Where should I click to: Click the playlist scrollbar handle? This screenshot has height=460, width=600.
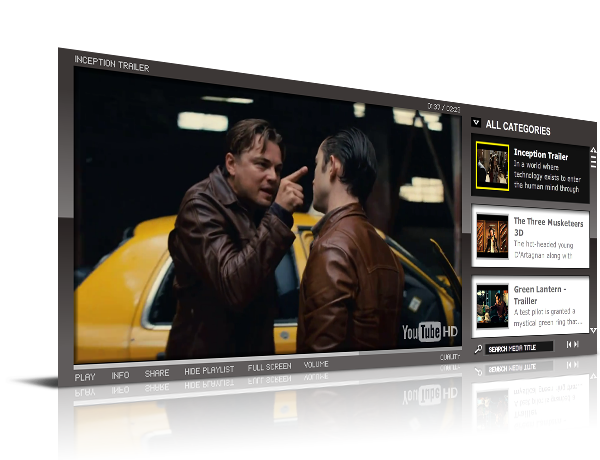593,160
